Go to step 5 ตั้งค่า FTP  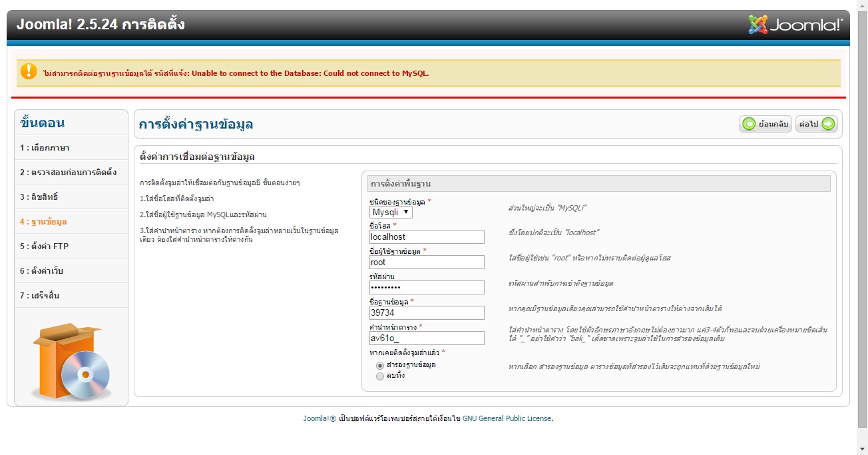pyautogui.click(x=71, y=246)
